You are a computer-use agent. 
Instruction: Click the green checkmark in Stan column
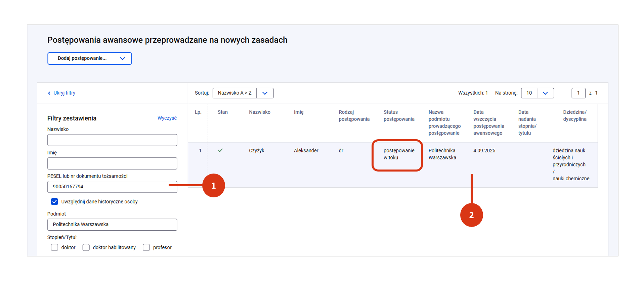click(220, 150)
